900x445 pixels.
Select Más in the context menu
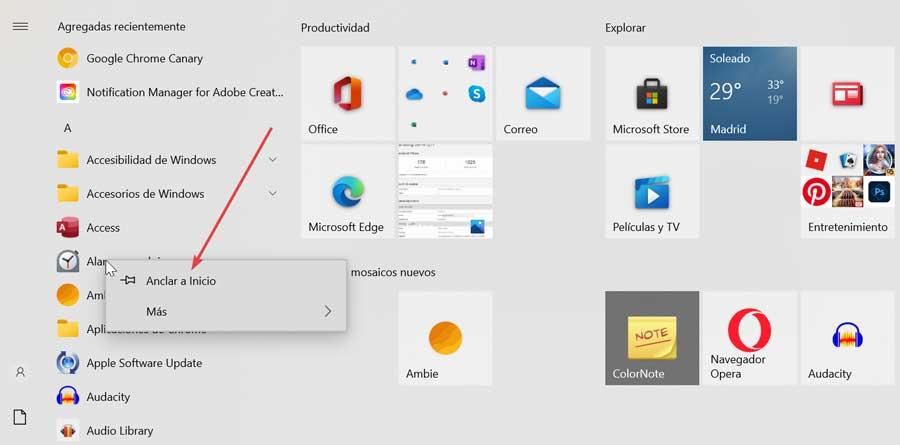[x=226, y=312]
